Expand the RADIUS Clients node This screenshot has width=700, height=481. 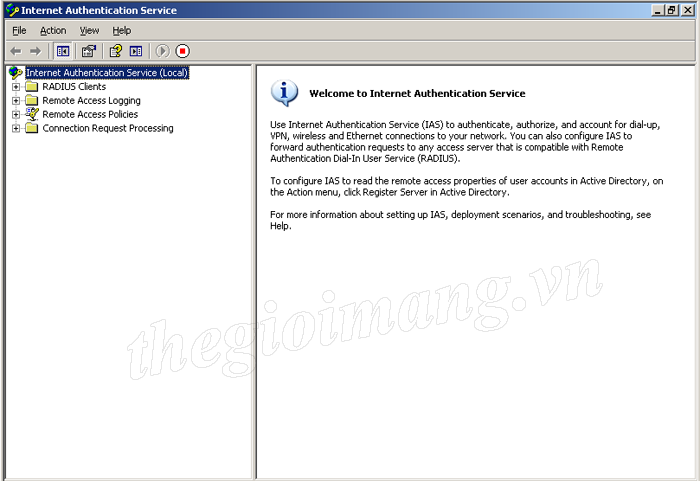16,87
